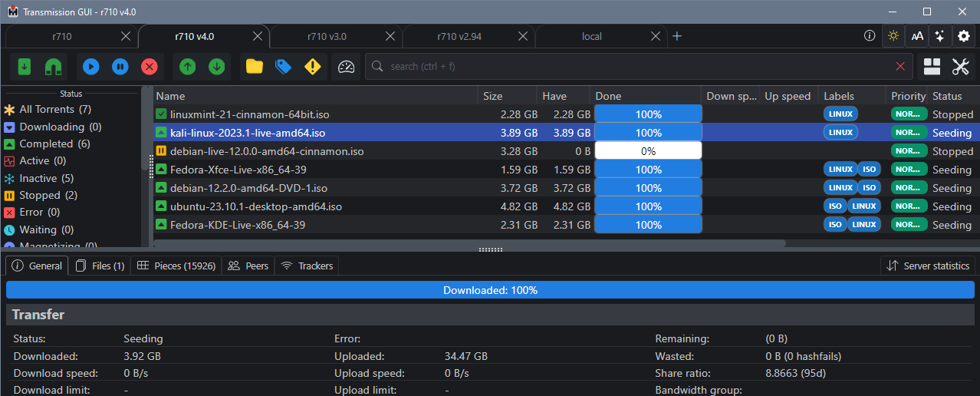
Task: Open the info circle icon
Action: tap(870, 35)
